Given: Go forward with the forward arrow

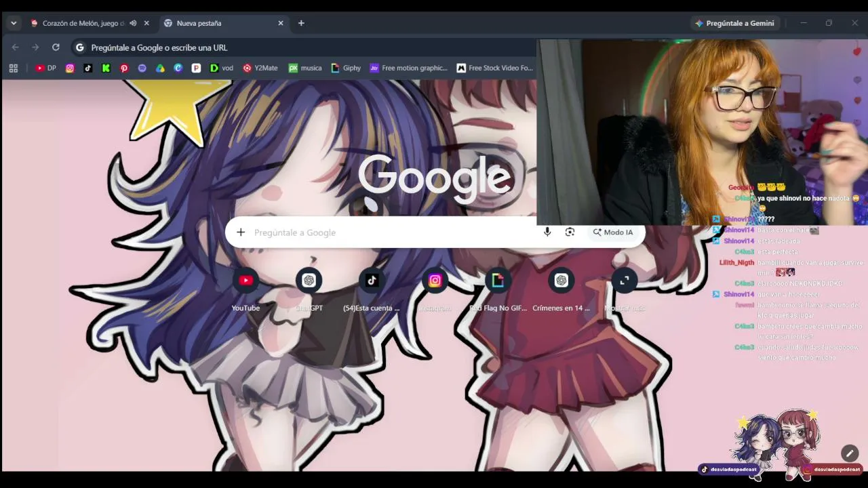Looking at the screenshot, I should coord(35,47).
